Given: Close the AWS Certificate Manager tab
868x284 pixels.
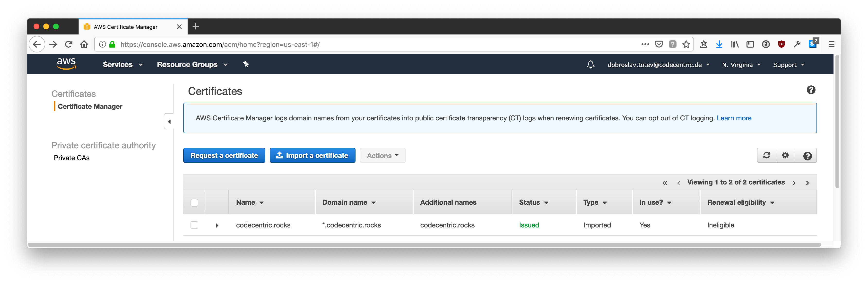Looking at the screenshot, I should point(179,27).
